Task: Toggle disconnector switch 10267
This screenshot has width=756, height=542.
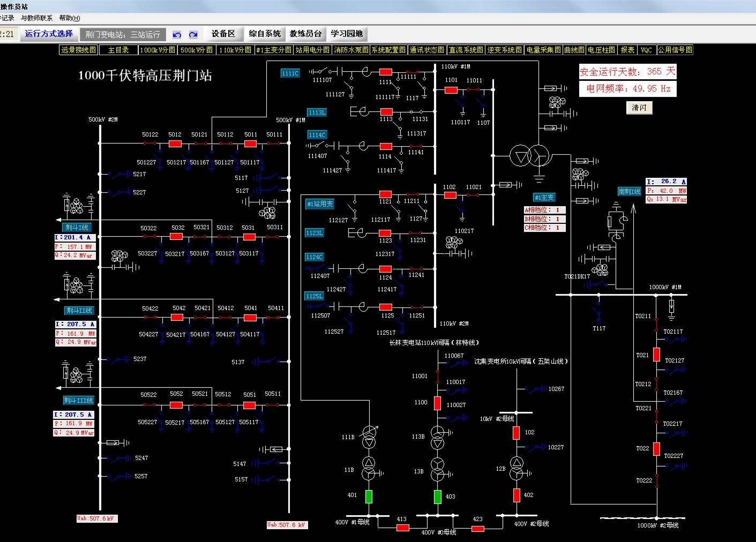Action: coord(536,389)
